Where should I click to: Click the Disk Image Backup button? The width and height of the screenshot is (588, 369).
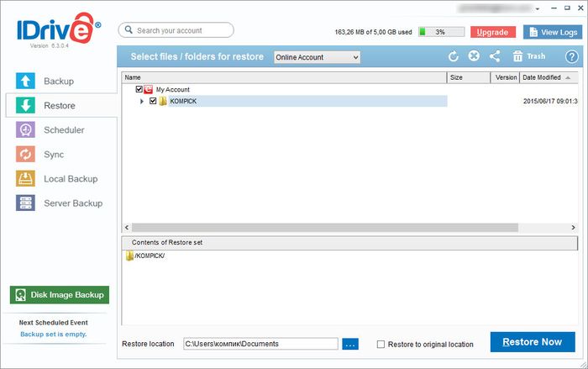pos(60,295)
